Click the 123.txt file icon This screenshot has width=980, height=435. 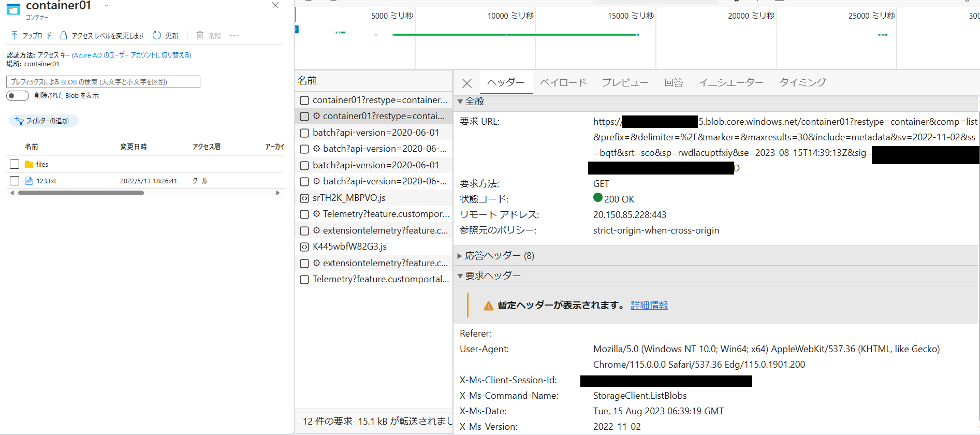pyautogui.click(x=29, y=181)
